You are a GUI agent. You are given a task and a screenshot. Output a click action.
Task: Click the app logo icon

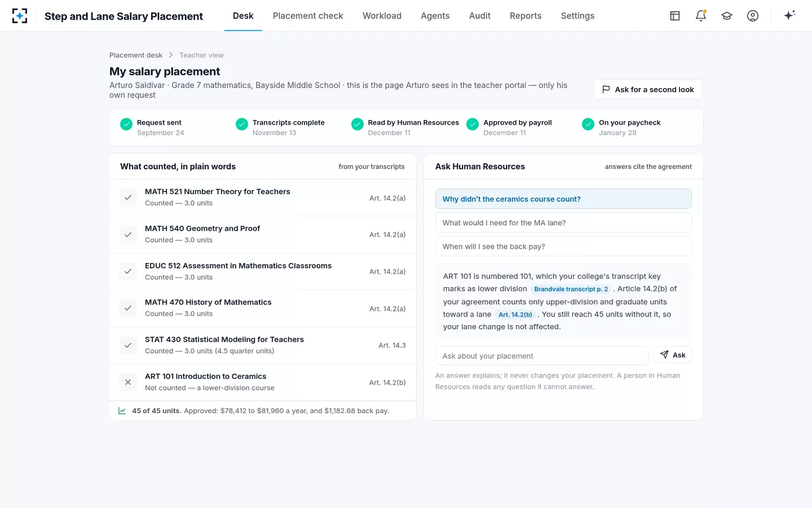coord(20,16)
